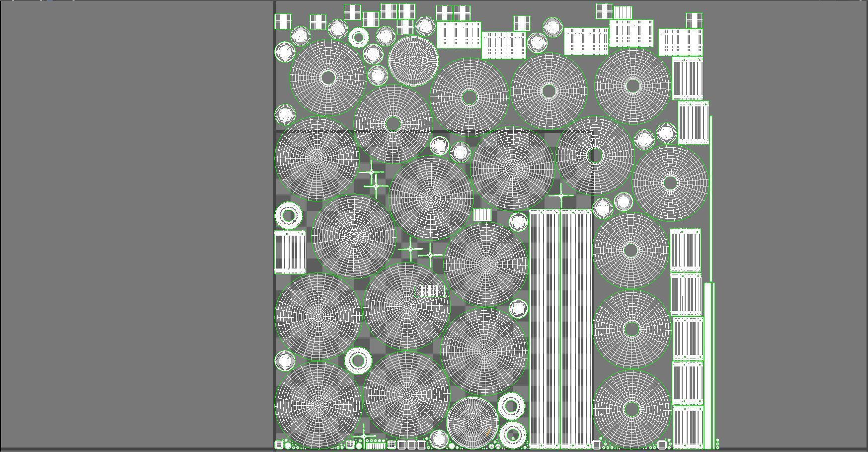Pick the dense-mesh disc island near the top
The image size is (868, 452).
click(x=413, y=61)
